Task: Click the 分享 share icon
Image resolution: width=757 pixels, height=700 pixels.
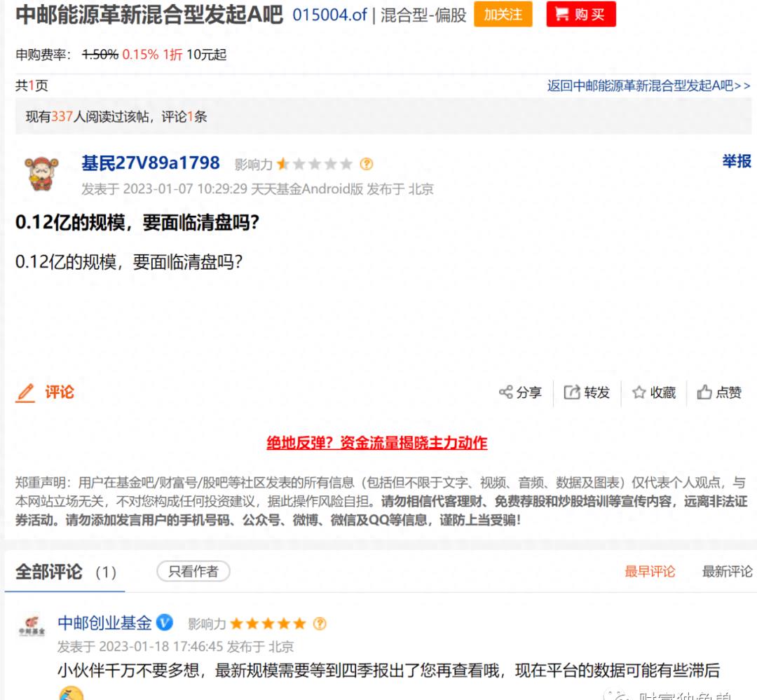Action: (x=507, y=393)
